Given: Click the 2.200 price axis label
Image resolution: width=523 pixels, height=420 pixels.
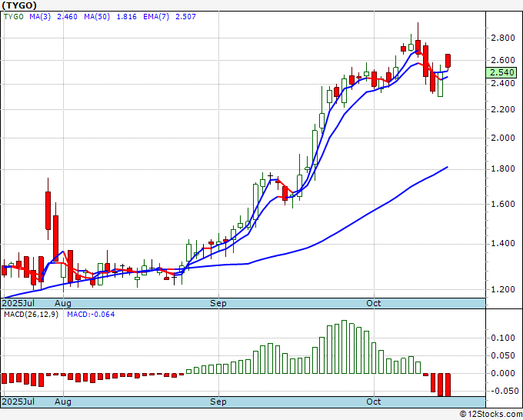Looking at the screenshot, I should click(x=503, y=109).
